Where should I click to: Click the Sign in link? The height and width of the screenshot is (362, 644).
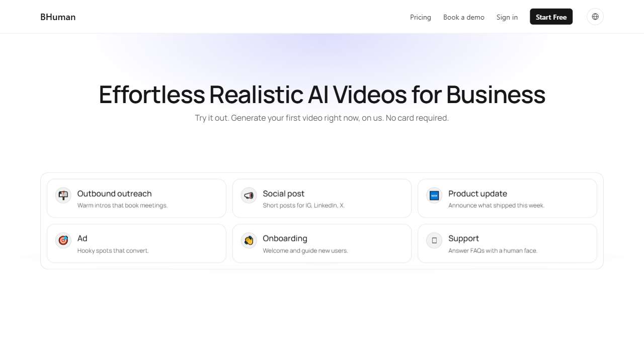tap(507, 17)
